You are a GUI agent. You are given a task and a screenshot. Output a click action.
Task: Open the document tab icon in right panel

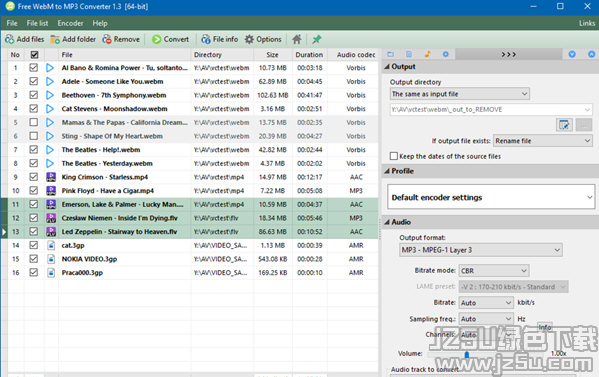click(409, 54)
